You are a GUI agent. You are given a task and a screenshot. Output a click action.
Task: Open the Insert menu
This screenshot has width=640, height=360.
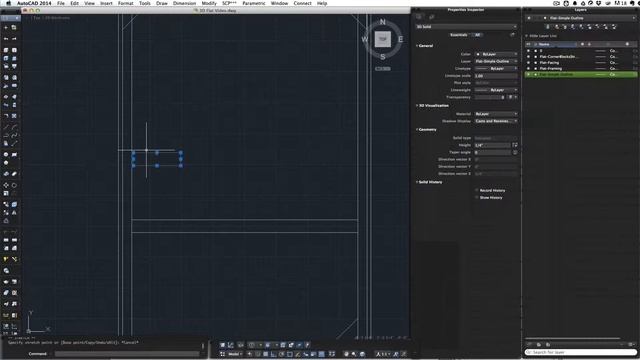[x=106, y=3]
